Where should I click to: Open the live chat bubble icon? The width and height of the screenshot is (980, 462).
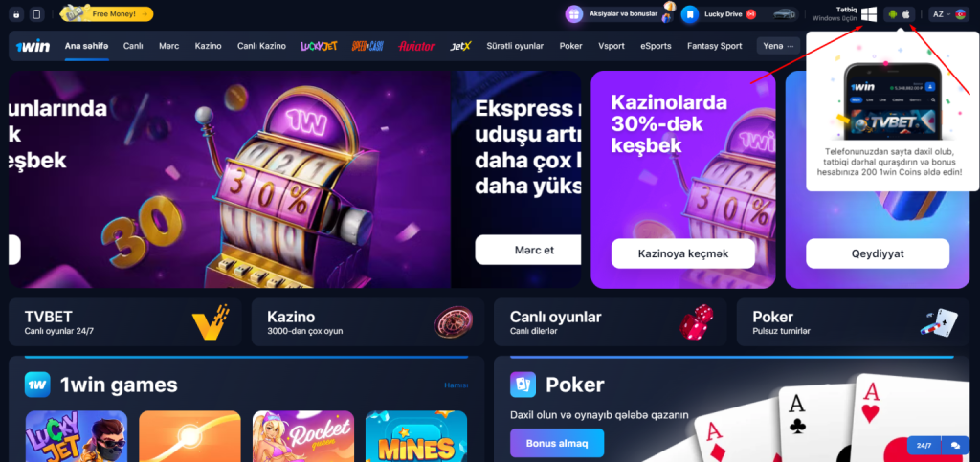tap(955, 445)
